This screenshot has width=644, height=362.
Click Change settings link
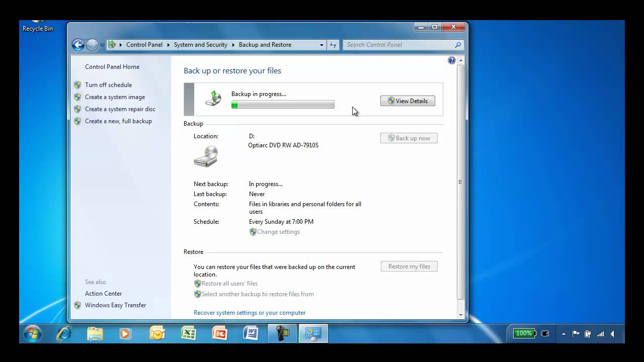click(278, 232)
